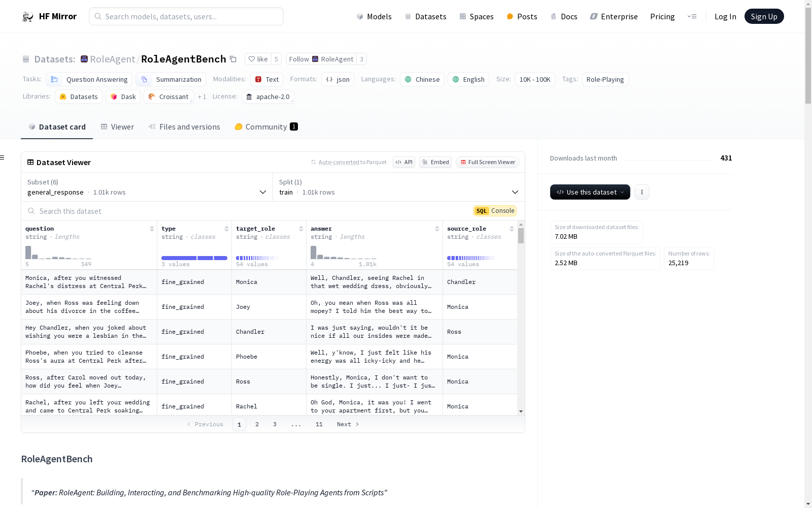Click the Pricing link
The image size is (812, 508).
(662, 16)
